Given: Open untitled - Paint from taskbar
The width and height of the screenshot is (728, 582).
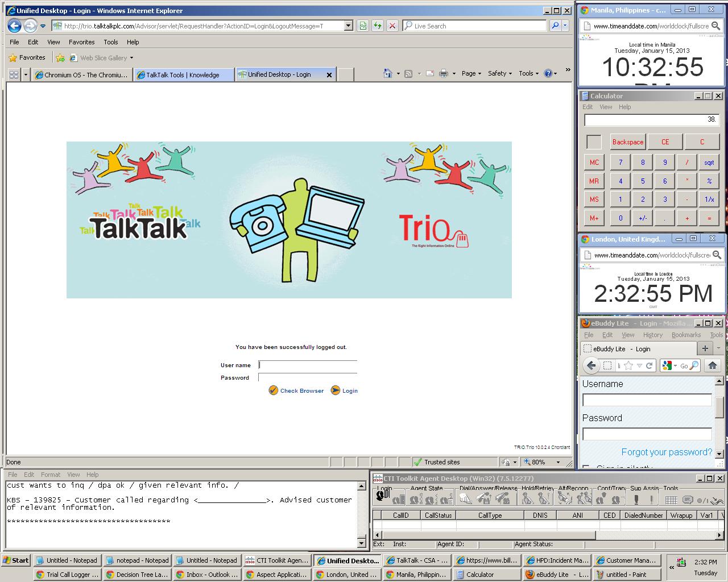Looking at the screenshot, I should tap(626, 575).
